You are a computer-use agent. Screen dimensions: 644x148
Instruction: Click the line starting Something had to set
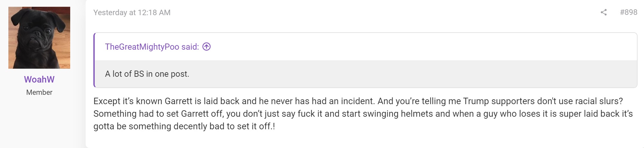click(x=363, y=113)
